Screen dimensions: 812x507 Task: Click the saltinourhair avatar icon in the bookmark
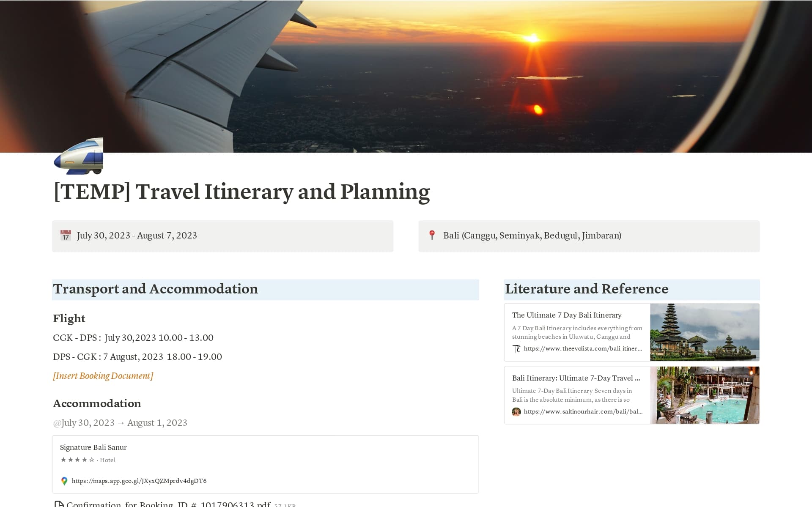tap(516, 411)
